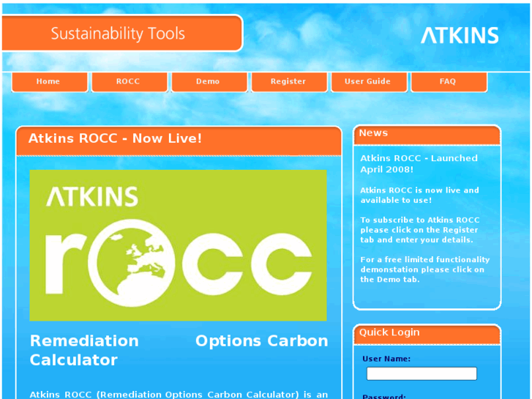Image resolution: width=532 pixels, height=399 pixels.
Task: Click the 'User Name:' label
Action: (x=386, y=359)
